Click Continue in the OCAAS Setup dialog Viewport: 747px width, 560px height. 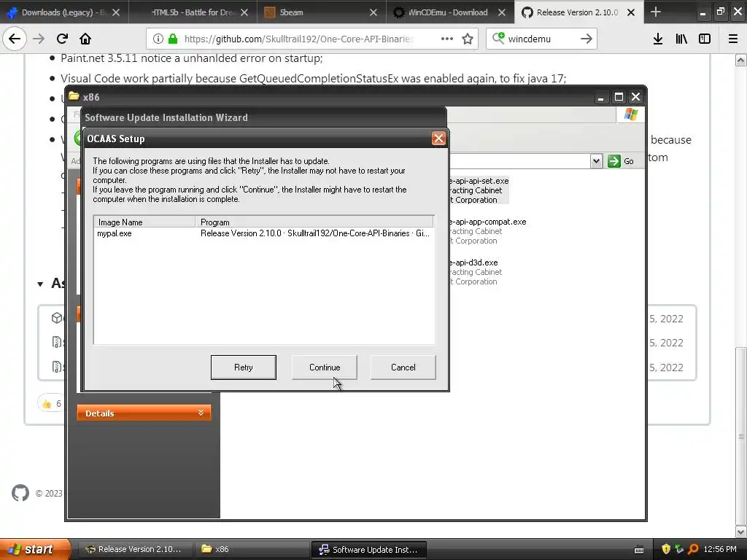tap(325, 367)
